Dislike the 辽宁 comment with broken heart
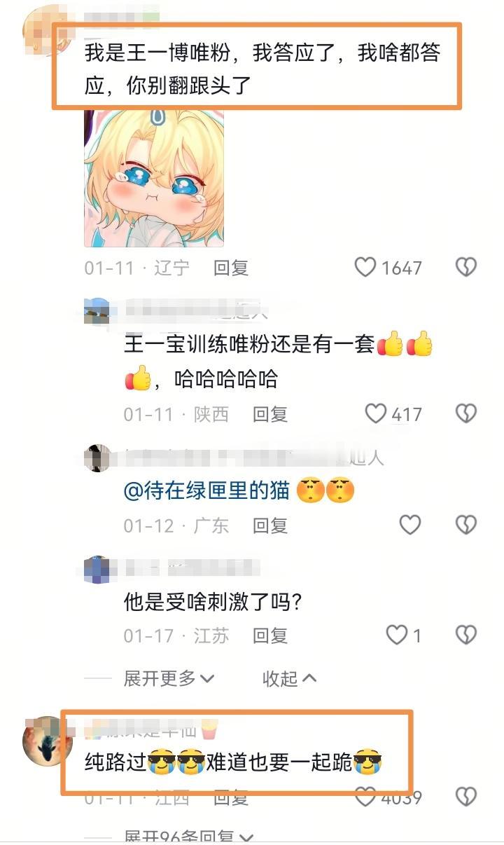The width and height of the screenshot is (504, 845). tap(466, 267)
